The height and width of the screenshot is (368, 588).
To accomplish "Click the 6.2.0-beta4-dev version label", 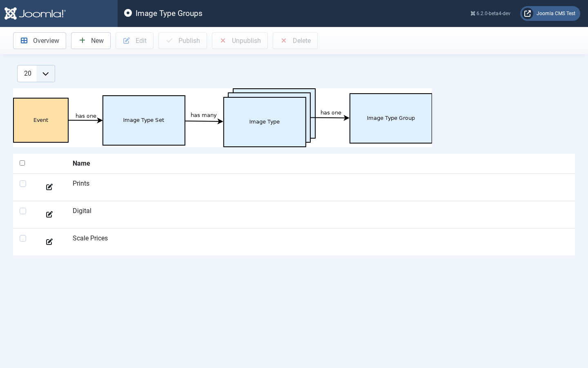I will (490, 13).
